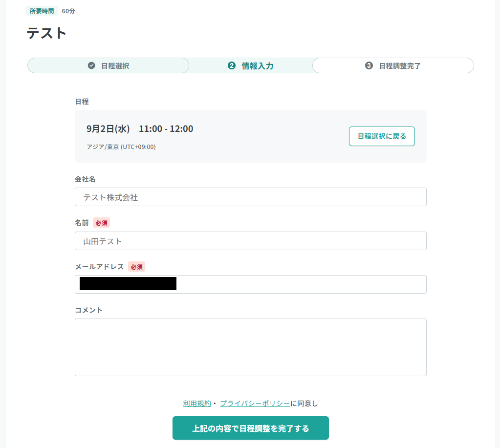
Task: Click 上記の内容で日程調整を完了する button
Action: 251,428
